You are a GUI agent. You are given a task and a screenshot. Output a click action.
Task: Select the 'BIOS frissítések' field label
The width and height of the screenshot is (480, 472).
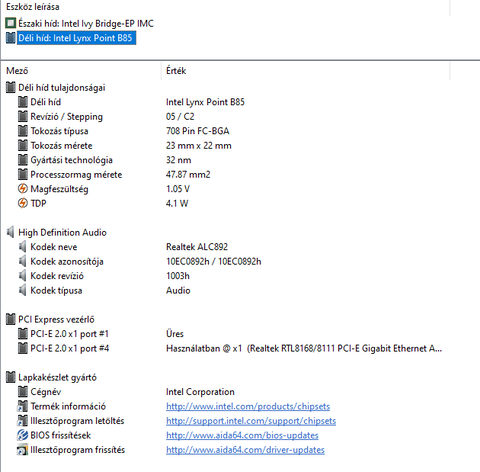(x=60, y=435)
